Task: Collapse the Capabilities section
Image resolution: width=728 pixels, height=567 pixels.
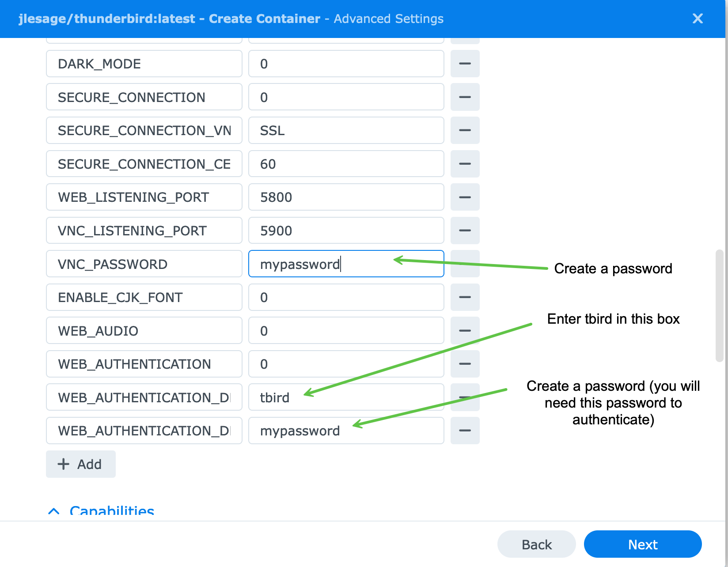Action: click(101, 511)
